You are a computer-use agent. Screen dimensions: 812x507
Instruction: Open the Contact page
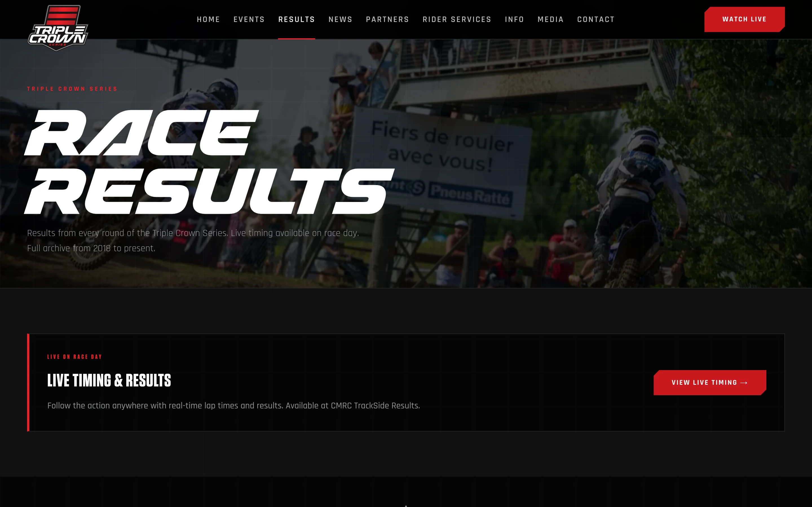596,19
